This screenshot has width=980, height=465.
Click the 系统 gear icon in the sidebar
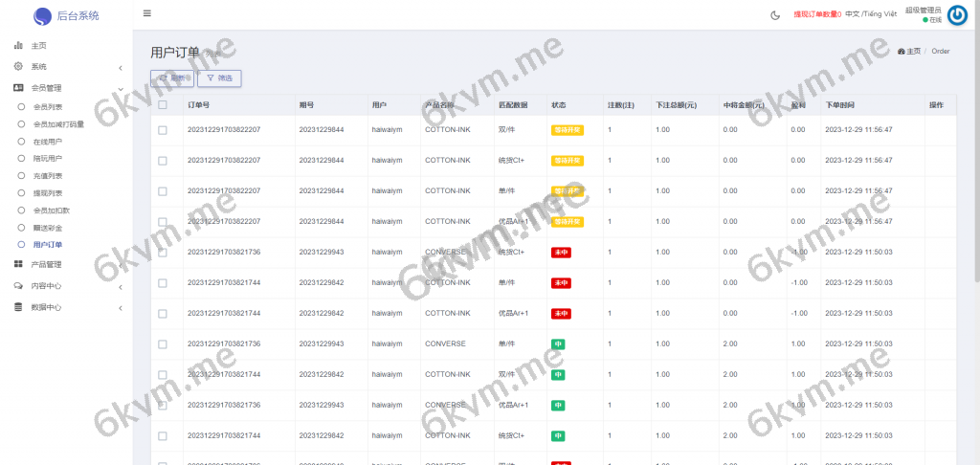(18, 66)
